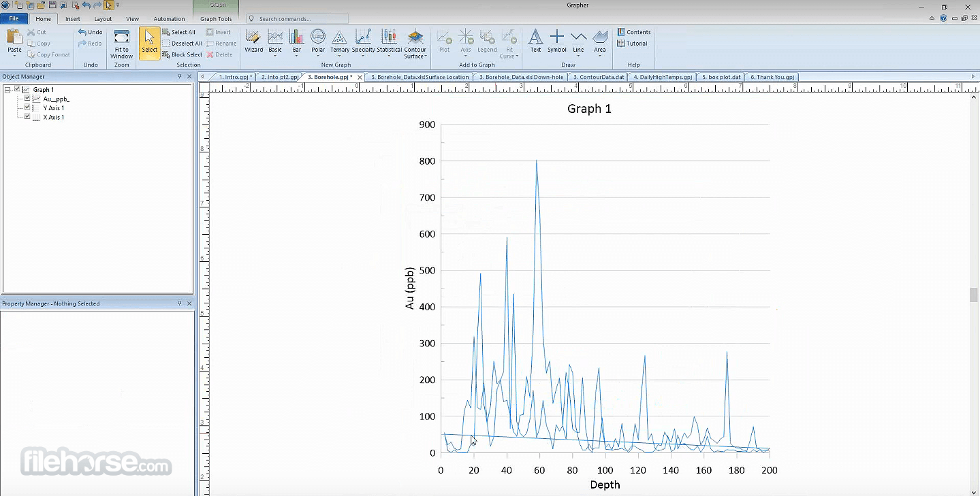
Task: Select the Au__ppb_ item in Object Manager
Action: pos(56,99)
